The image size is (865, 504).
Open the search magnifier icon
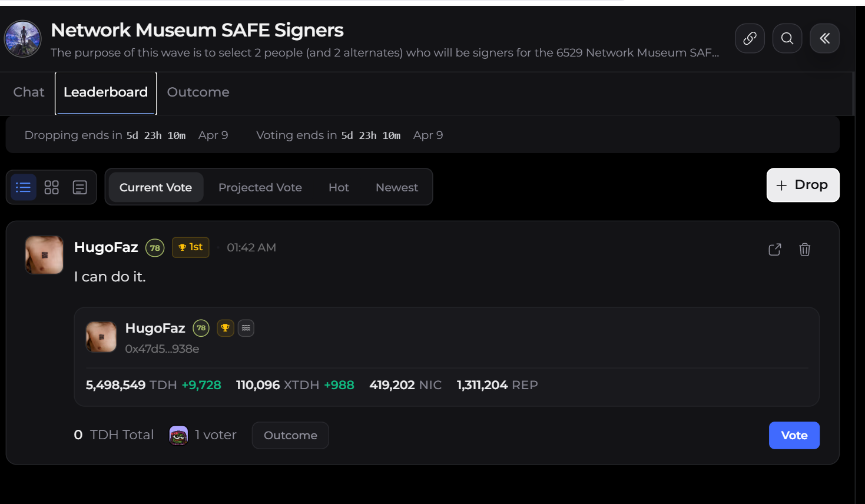[787, 38]
